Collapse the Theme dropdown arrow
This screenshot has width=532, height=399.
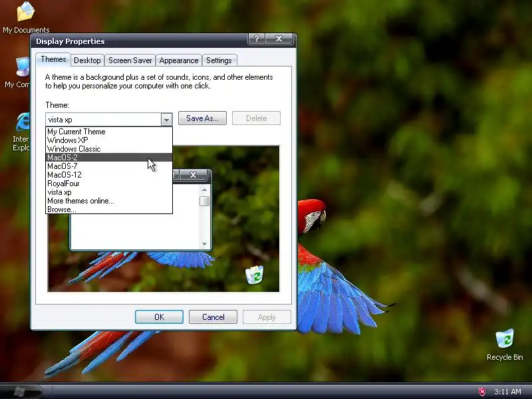[x=166, y=120]
